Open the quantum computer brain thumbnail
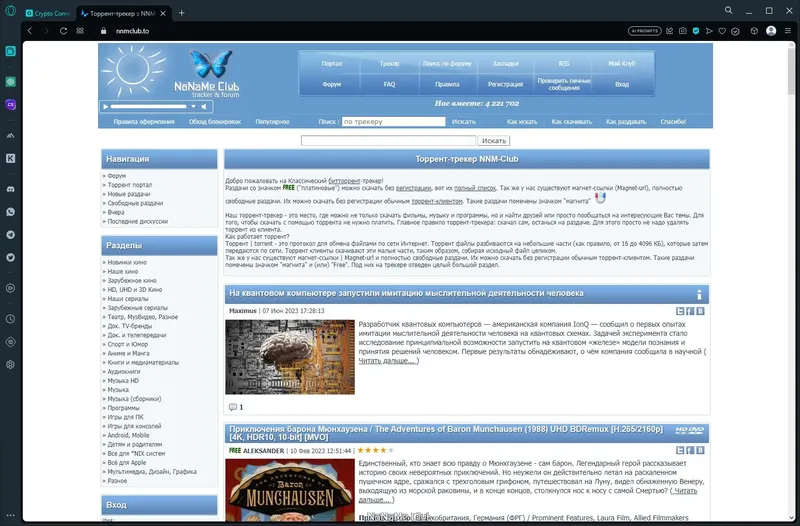The height and width of the screenshot is (526, 800). [290, 357]
